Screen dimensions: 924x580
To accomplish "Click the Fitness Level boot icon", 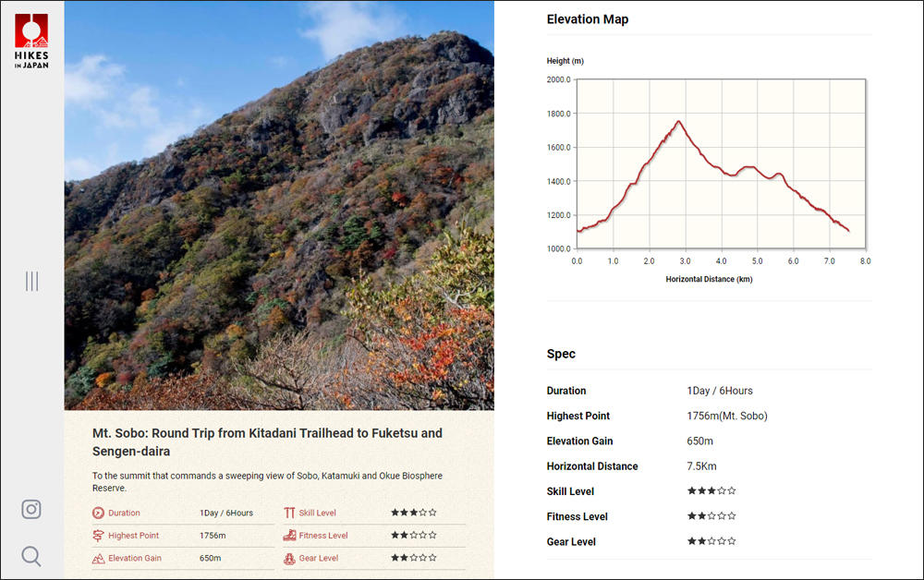I will pos(289,536).
